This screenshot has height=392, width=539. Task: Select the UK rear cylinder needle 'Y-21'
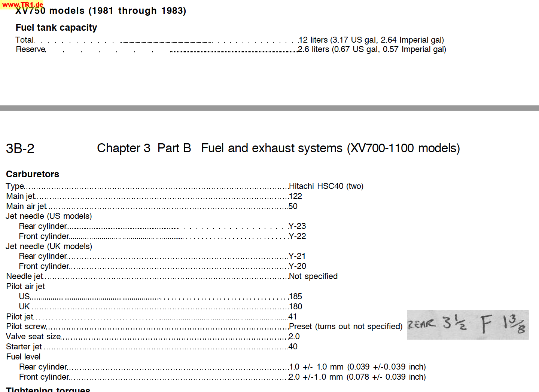(297, 256)
